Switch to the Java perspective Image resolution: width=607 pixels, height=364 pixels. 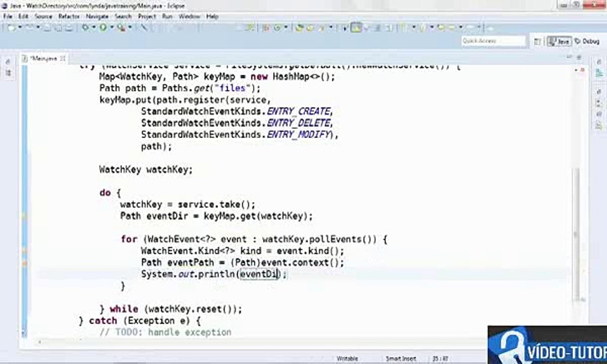point(560,41)
